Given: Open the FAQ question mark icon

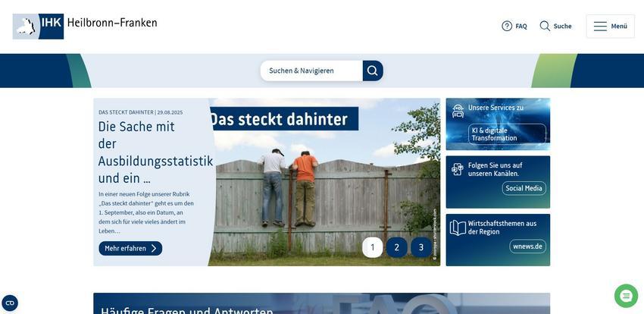Looking at the screenshot, I should click(507, 26).
